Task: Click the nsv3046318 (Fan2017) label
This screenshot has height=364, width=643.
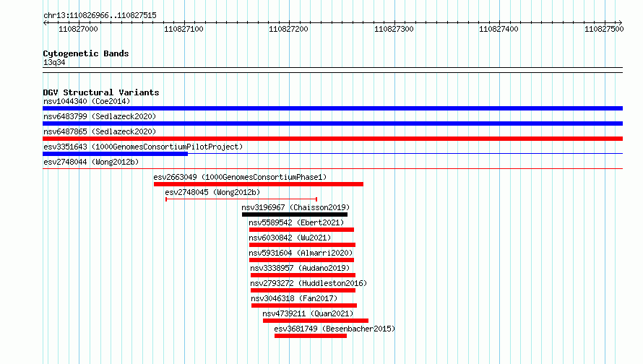Action: (x=294, y=298)
